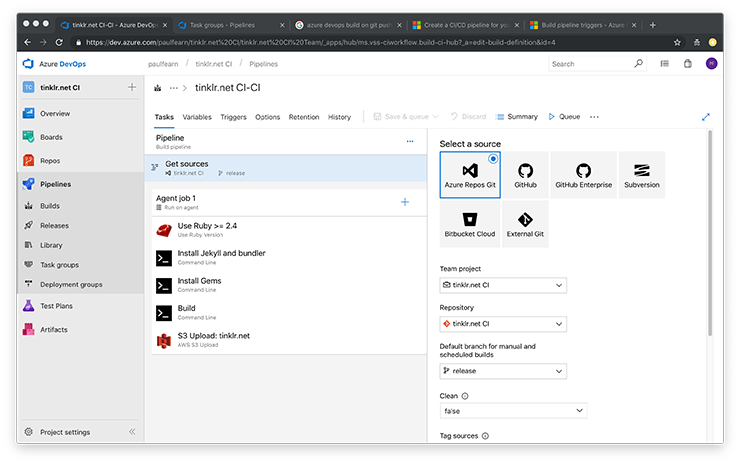Switch to Retention tab
Image resolution: width=740 pixels, height=464 pixels.
pos(304,117)
